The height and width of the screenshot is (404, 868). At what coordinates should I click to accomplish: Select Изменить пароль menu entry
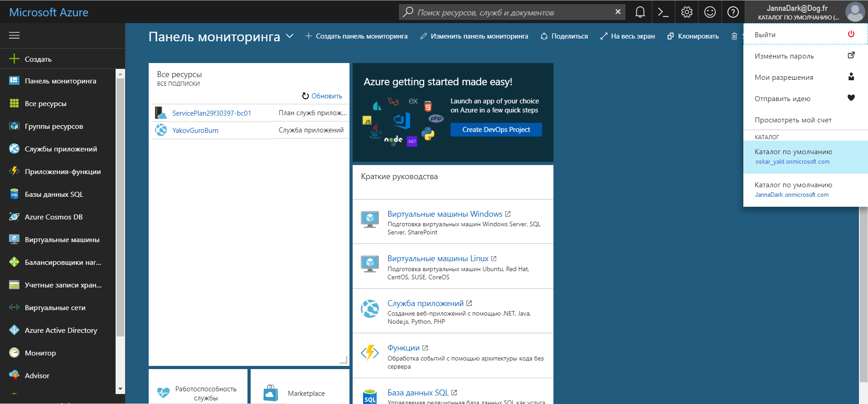coord(805,56)
